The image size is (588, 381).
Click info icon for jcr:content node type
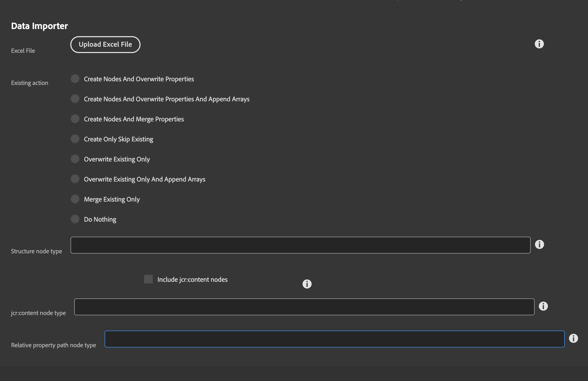pyautogui.click(x=543, y=306)
